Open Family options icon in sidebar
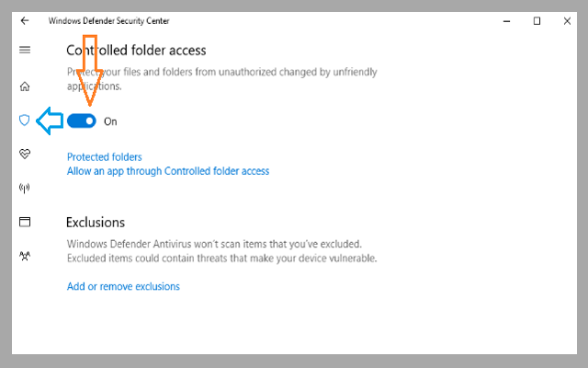Screen dimensions: 588x368 [25, 256]
